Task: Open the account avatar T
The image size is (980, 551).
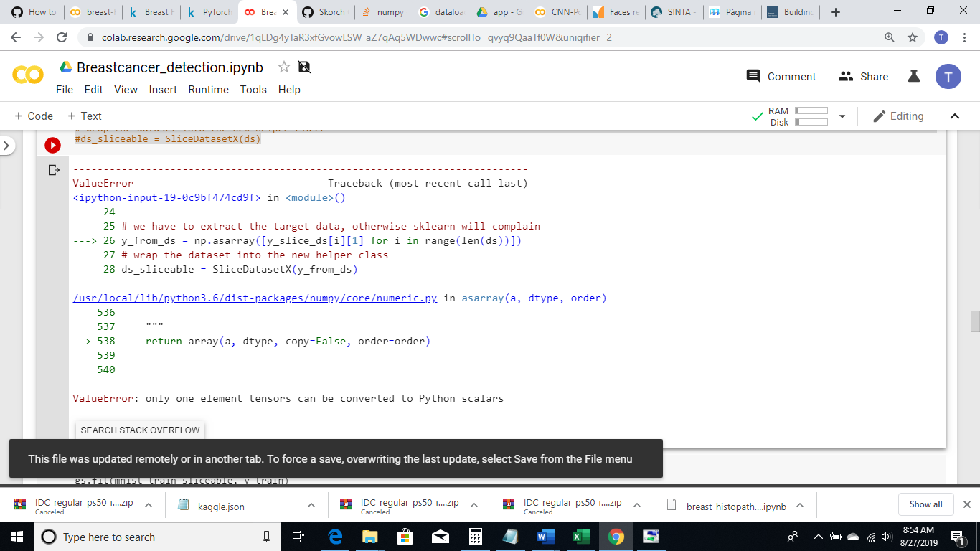Action: pos(948,76)
